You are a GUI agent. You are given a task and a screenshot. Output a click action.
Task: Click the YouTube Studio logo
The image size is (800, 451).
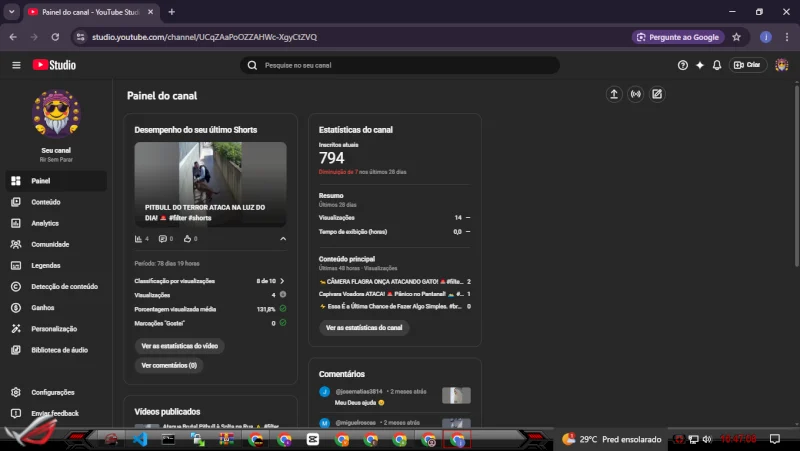(54, 65)
